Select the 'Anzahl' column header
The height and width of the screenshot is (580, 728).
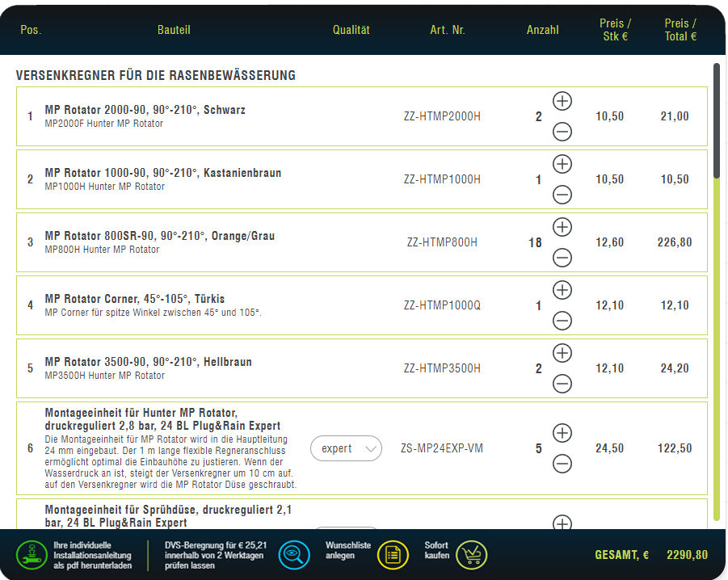(542, 30)
